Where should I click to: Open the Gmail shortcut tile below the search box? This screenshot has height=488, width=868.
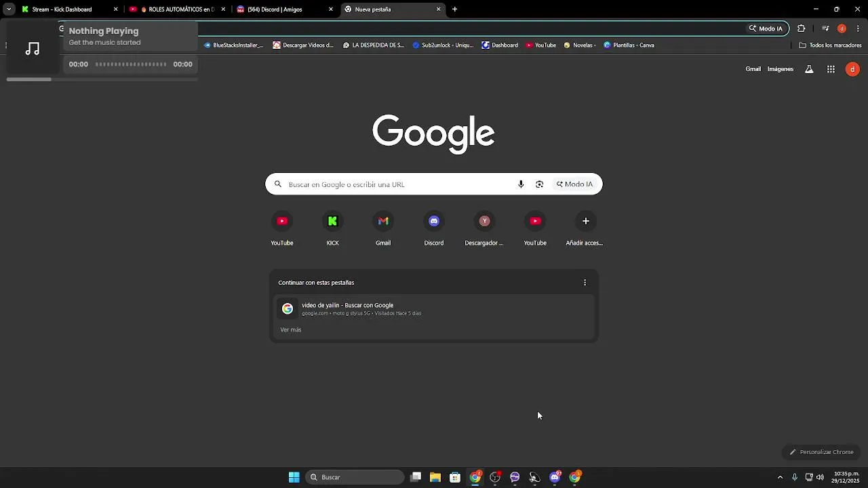coord(383,229)
